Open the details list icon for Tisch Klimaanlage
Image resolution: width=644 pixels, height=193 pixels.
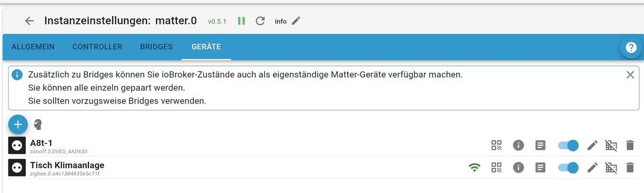[x=540, y=168]
